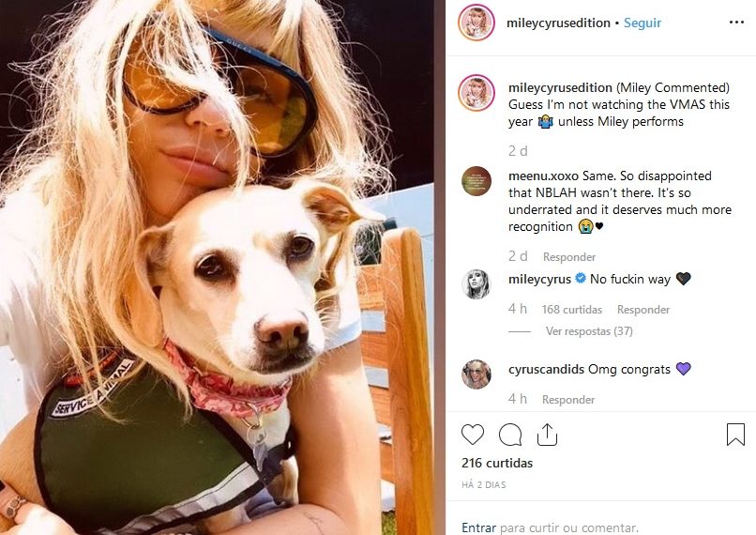Open the mileycyrus verified avatar
The image size is (756, 535).
[x=476, y=284]
